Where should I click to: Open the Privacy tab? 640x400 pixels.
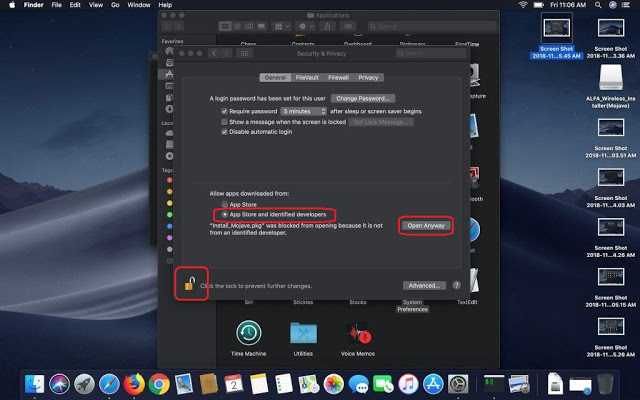coord(368,77)
